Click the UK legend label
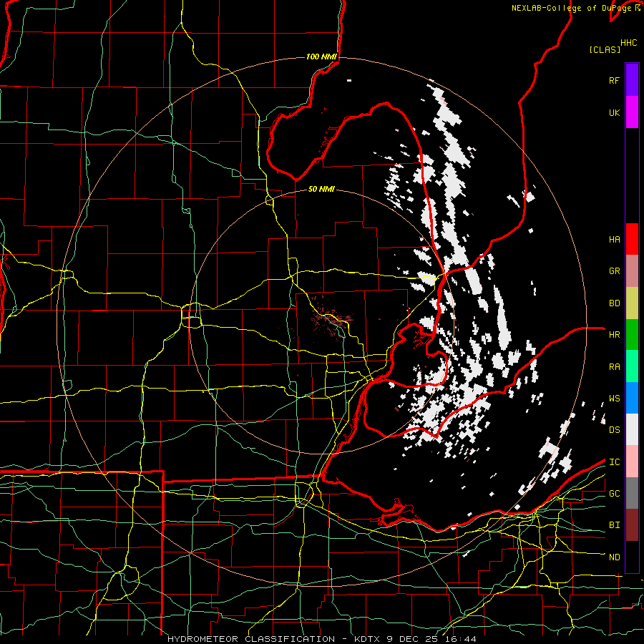644x644 pixels. [615, 112]
